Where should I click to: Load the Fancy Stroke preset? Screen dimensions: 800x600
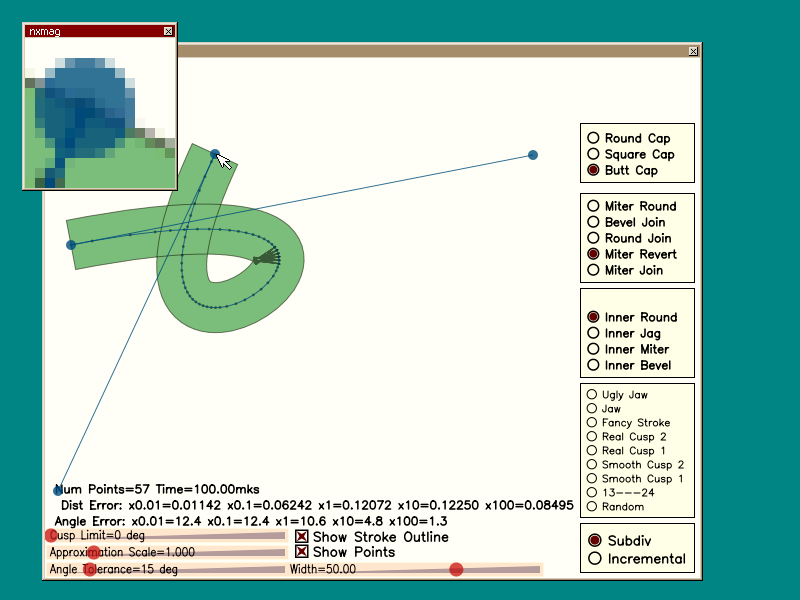coord(628,422)
